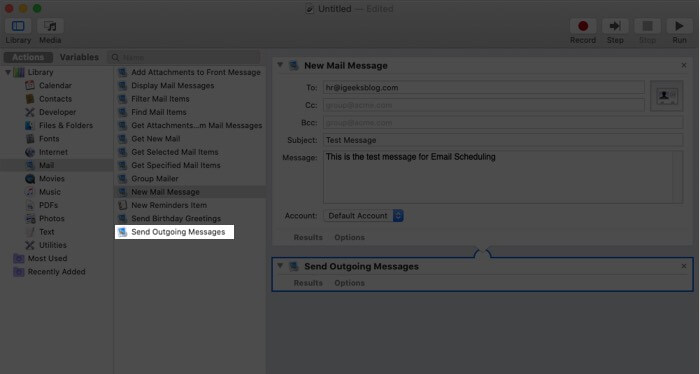Select Get Attachments from Mail Messages action

click(190, 125)
